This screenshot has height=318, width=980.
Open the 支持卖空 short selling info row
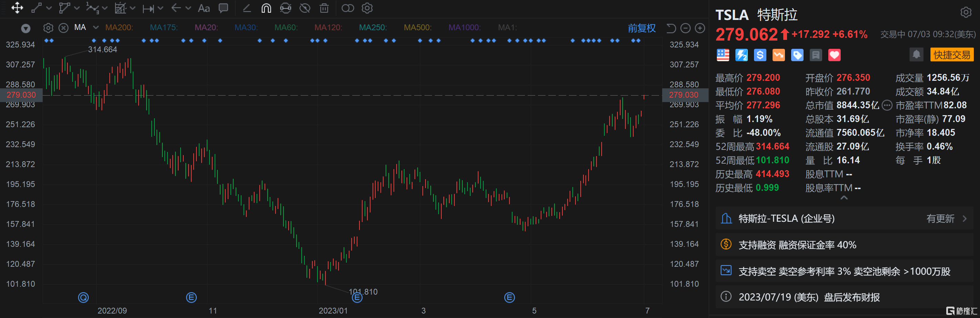tap(844, 271)
